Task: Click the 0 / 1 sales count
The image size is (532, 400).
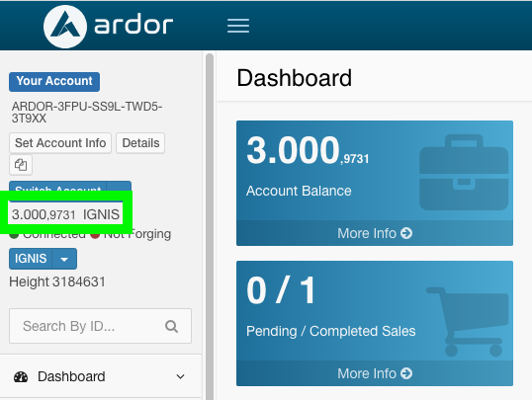Action: pos(282,290)
